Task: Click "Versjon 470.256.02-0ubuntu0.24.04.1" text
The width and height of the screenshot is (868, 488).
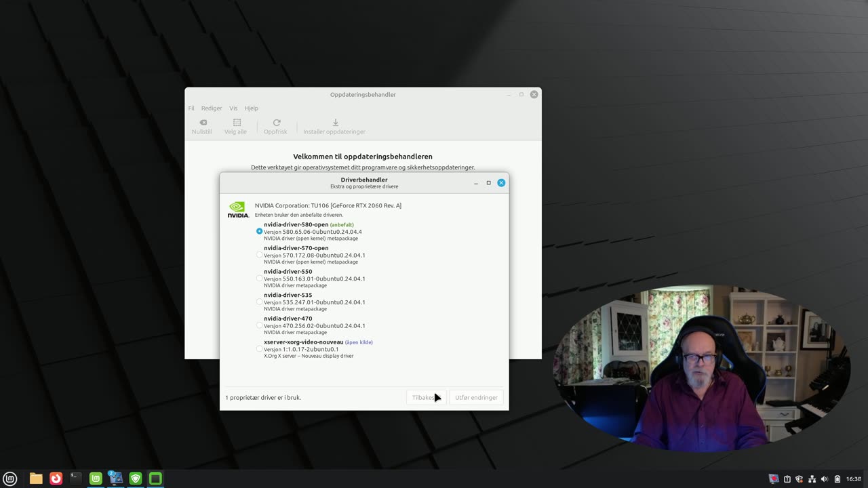Action: pos(315,326)
